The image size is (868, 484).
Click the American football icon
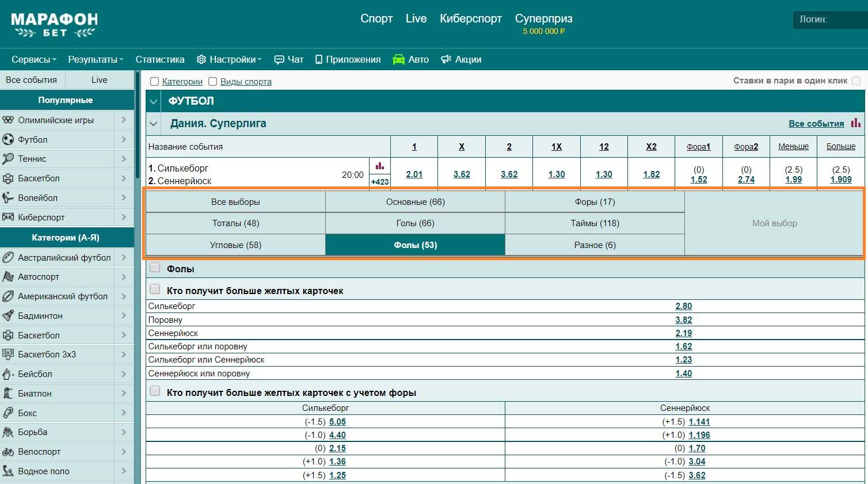point(8,296)
